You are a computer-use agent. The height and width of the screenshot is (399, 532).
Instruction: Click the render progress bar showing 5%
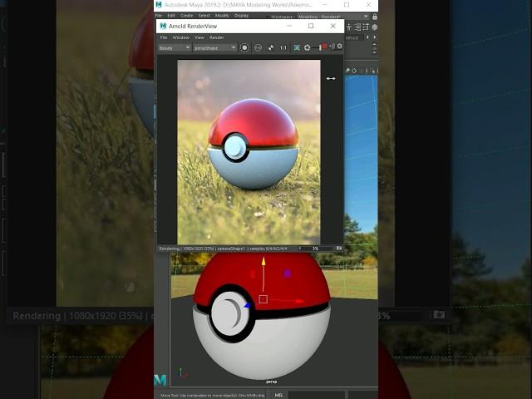click(315, 249)
